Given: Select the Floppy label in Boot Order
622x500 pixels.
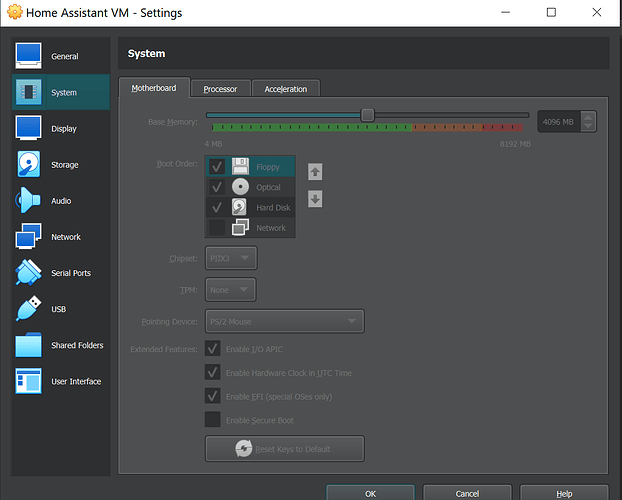Looking at the screenshot, I should point(268,167).
